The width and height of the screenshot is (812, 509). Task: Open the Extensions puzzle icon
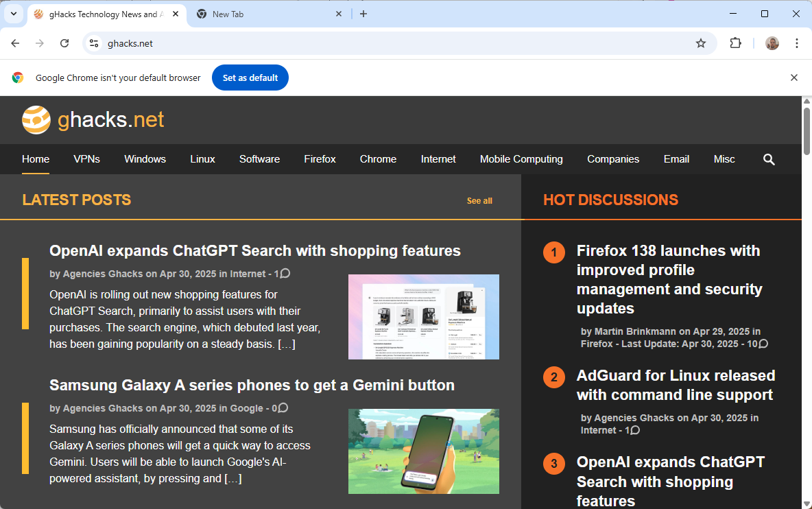[x=735, y=43]
